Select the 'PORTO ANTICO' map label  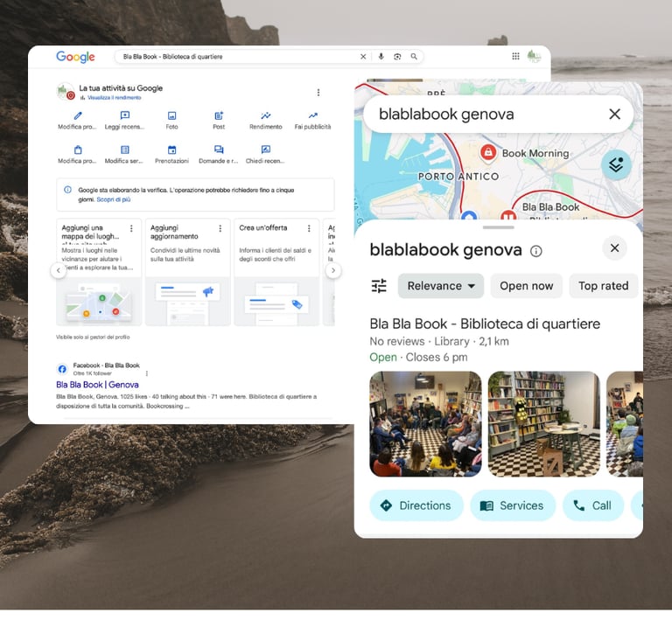[x=458, y=177]
